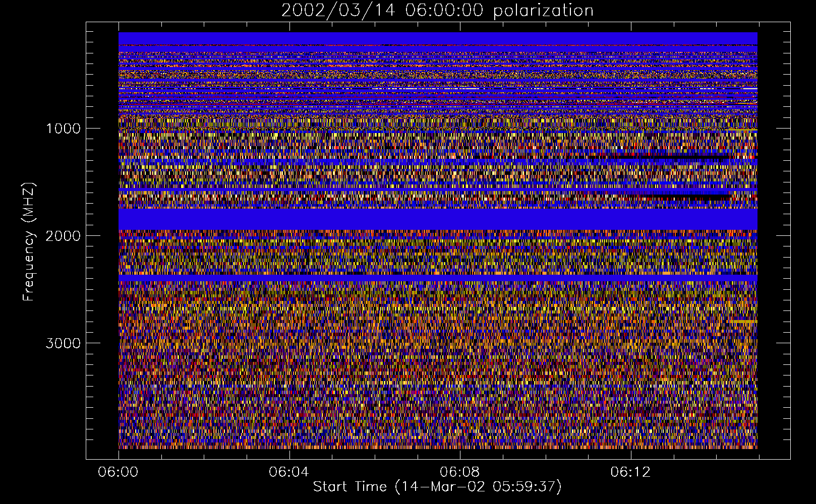This screenshot has width=816, height=504.
Task: Click the solid blue band at the top of the spectrogram
Action: point(438,38)
